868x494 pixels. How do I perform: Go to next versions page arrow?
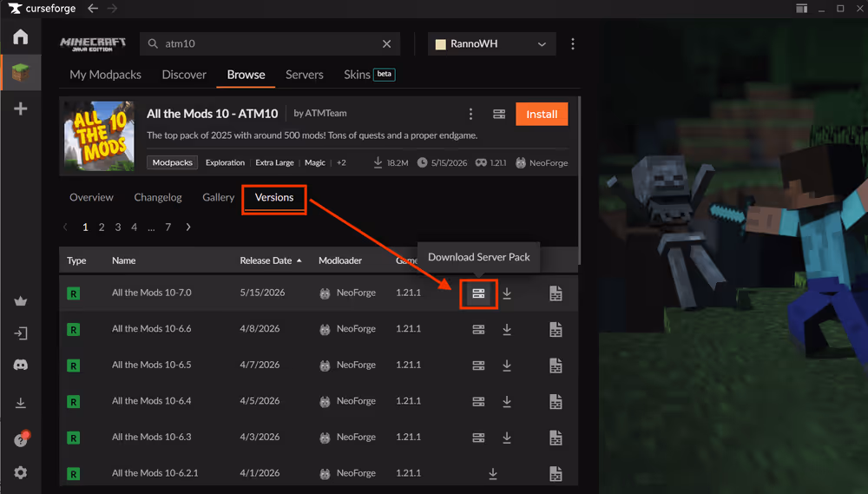188,227
